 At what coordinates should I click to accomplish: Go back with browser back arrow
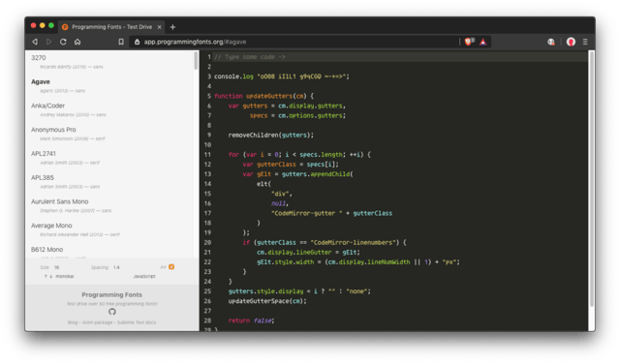click(x=35, y=42)
